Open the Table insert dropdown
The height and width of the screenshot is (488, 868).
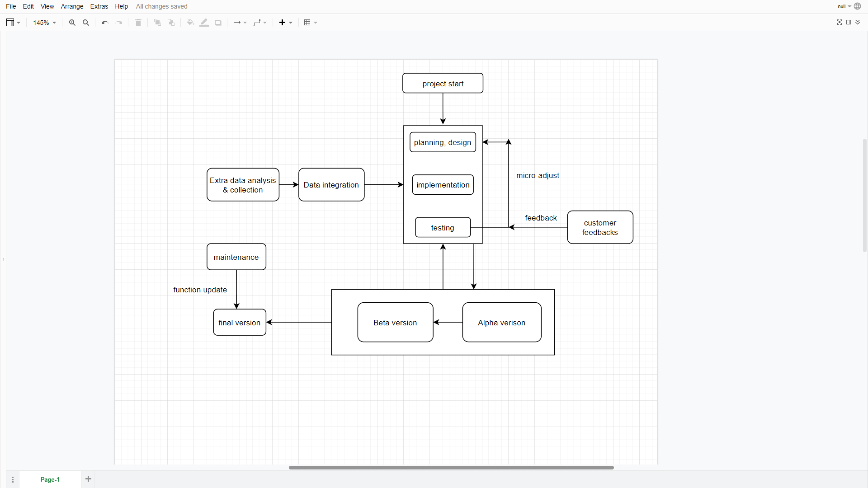311,23
